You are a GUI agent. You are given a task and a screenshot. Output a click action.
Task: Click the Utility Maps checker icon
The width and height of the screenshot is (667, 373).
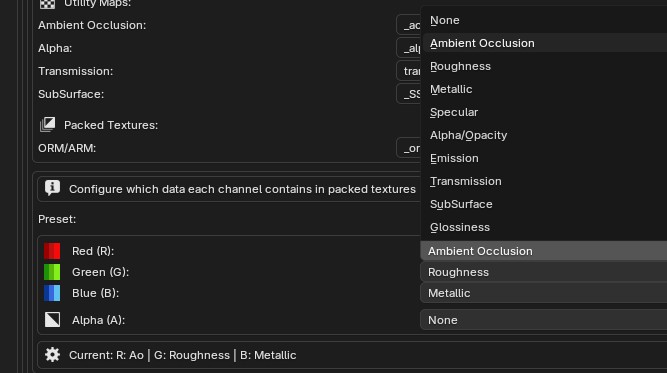point(48,4)
